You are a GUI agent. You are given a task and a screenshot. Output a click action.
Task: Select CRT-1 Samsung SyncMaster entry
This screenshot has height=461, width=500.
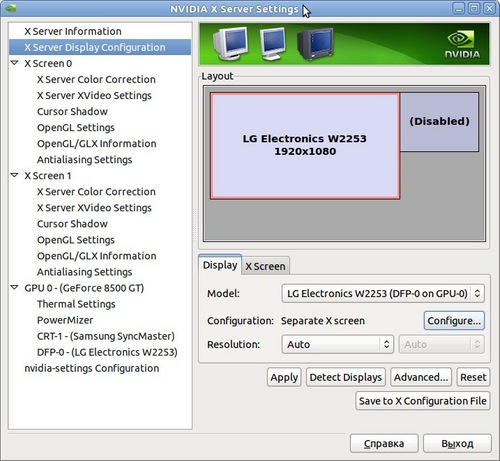click(106, 336)
